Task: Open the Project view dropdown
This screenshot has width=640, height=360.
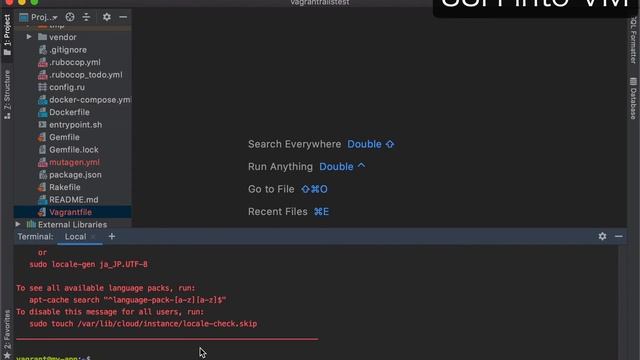Action: tap(39, 17)
